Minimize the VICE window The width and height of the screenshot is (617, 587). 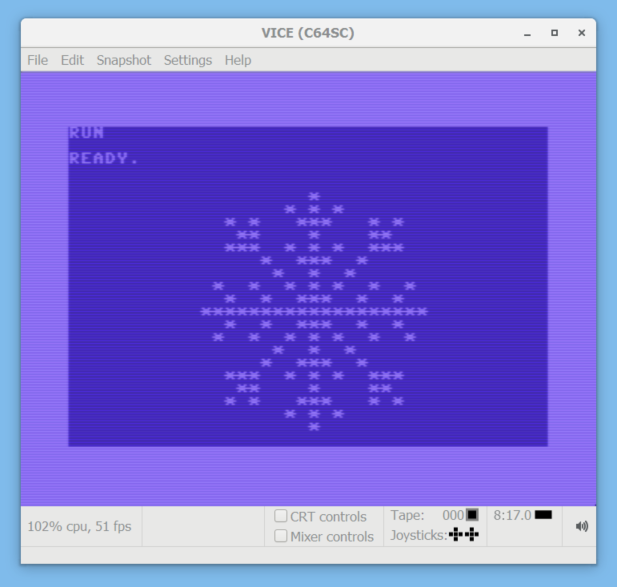[x=528, y=33]
